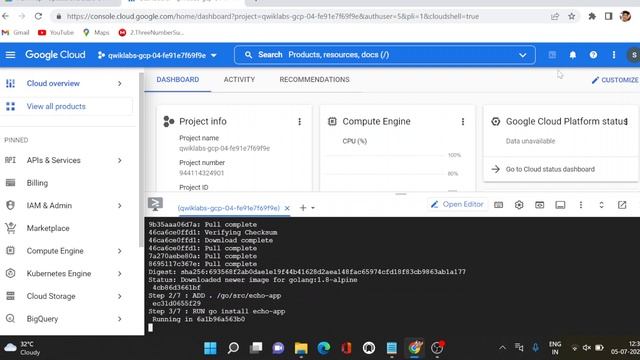Close the qwiklabs Cloud Shell tab
Image resolution: width=640 pixels, height=360 pixels.
tap(287, 208)
